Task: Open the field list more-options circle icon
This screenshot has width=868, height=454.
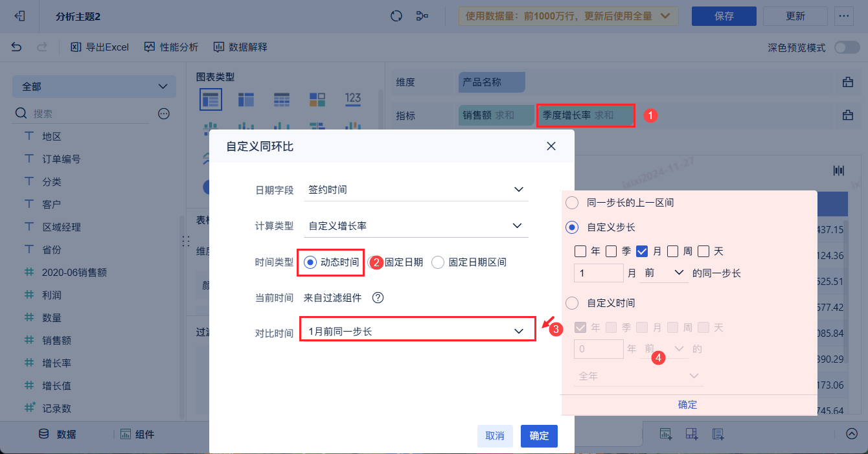Action: click(x=164, y=113)
